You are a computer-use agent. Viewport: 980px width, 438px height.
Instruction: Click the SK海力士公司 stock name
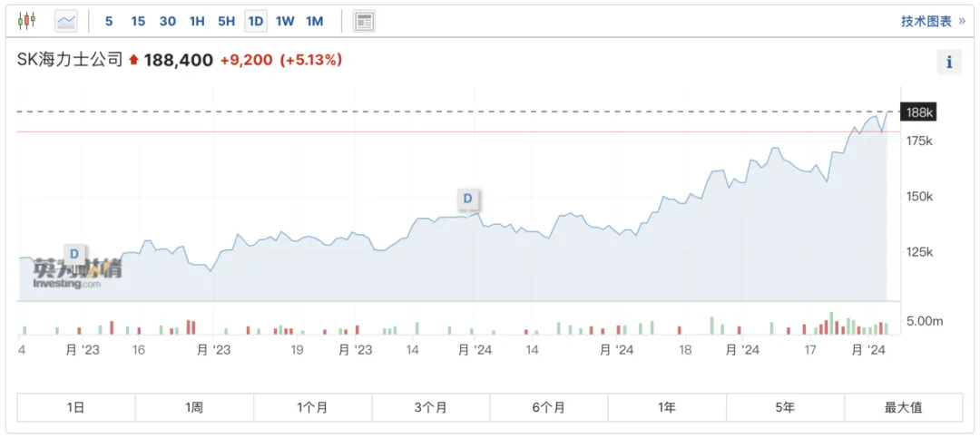70,60
